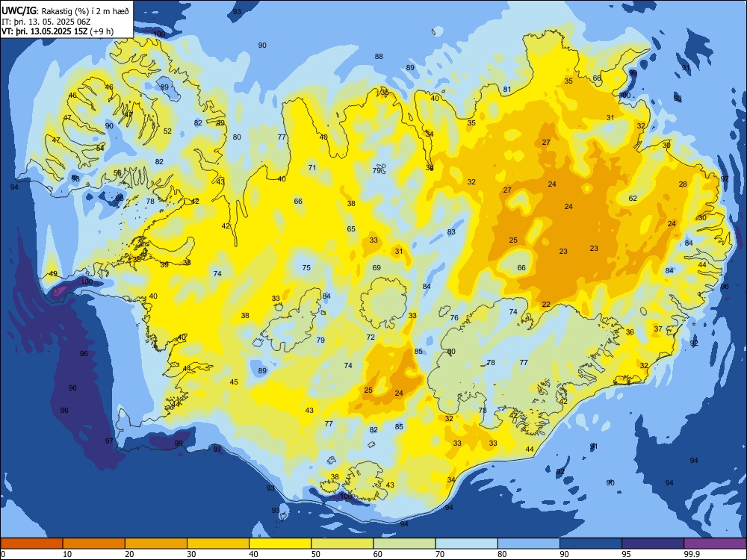Click the map value '81' on the north coast
The height and width of the screenshot is (560, 747).
(507, 89)
